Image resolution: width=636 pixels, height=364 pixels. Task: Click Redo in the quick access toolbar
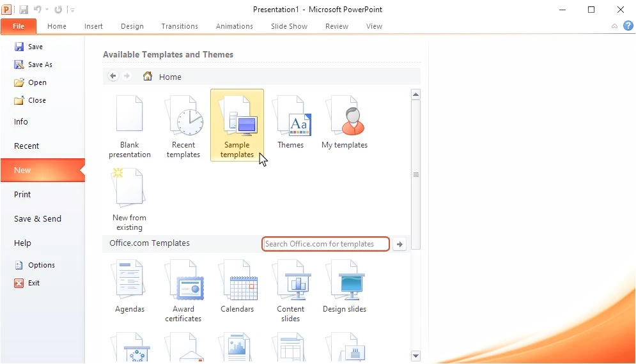click(x=58, y=10)
